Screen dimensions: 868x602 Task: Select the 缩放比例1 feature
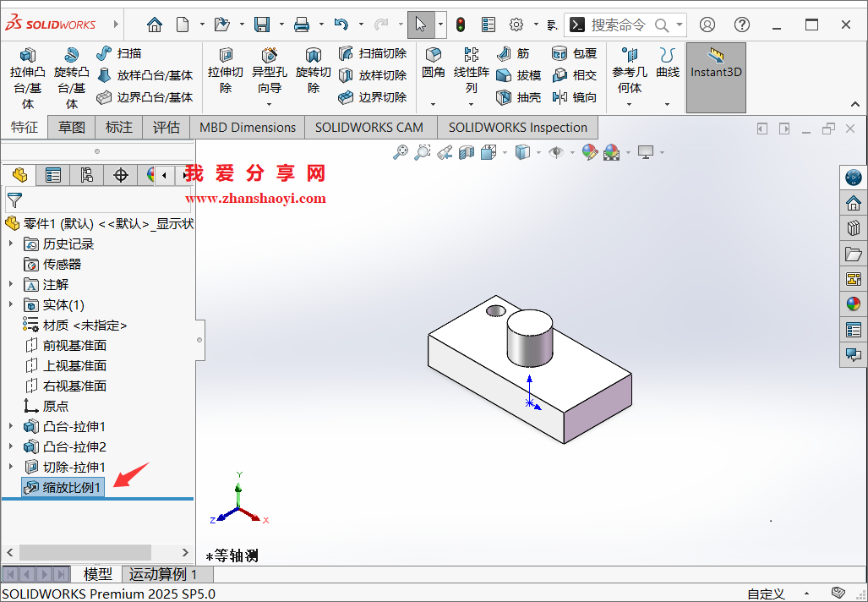(62, 487)
